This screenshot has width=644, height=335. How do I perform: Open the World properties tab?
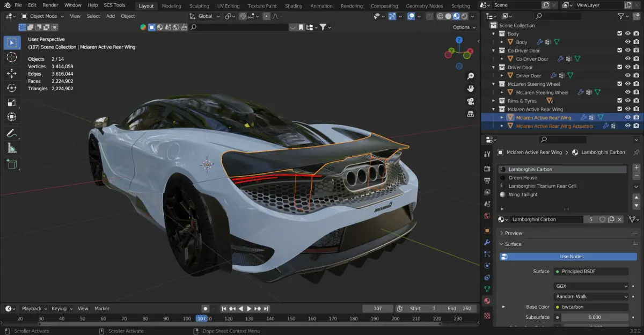(x=487, y=216)
